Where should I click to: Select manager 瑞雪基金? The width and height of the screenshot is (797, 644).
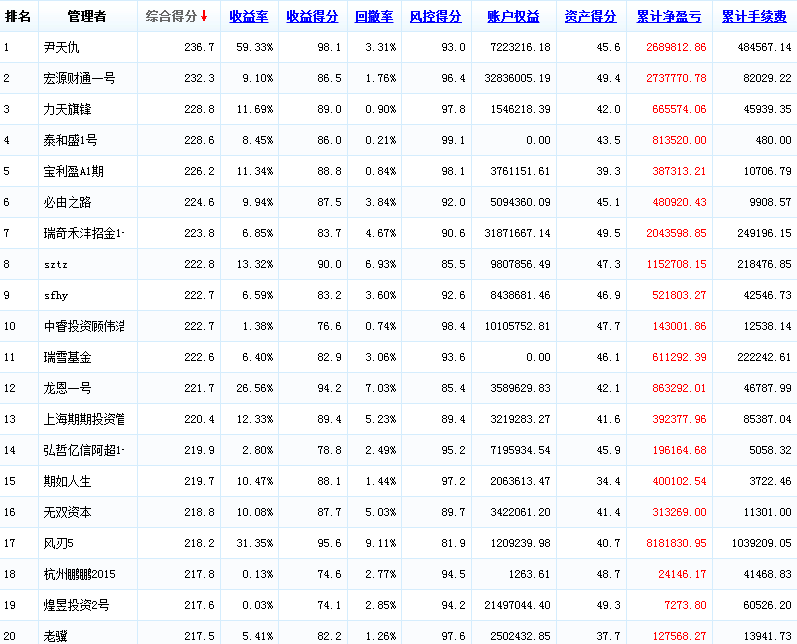pos(67,357)
